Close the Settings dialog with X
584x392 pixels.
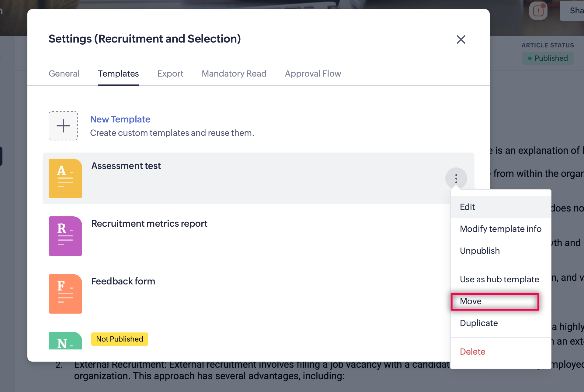pyautogui.click(x=461, y=40)
